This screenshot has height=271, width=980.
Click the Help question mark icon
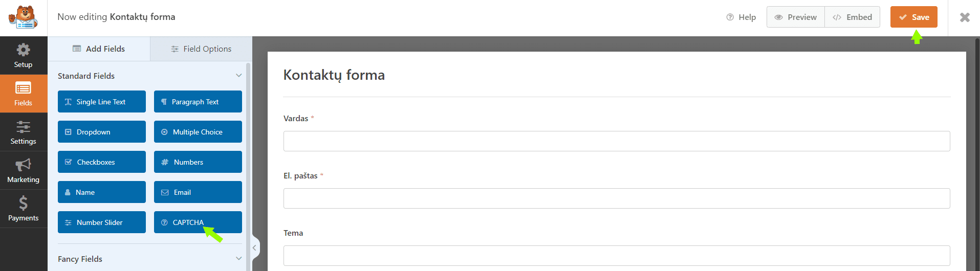pyautogui.click(x=730, y=17)
